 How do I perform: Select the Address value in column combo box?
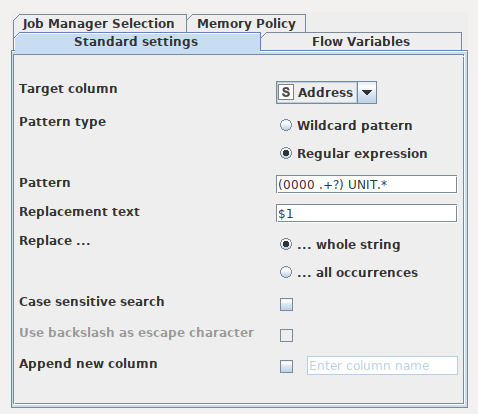(325, 92)
